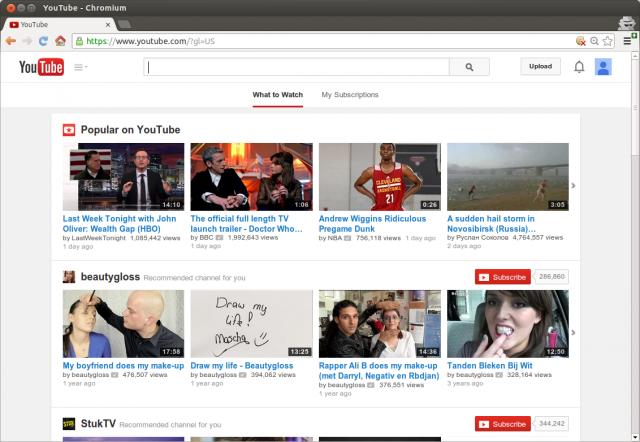Screen dimensions: 640x442
Task: Open the Draw my life thumbnail
Action: click(251, 324)
